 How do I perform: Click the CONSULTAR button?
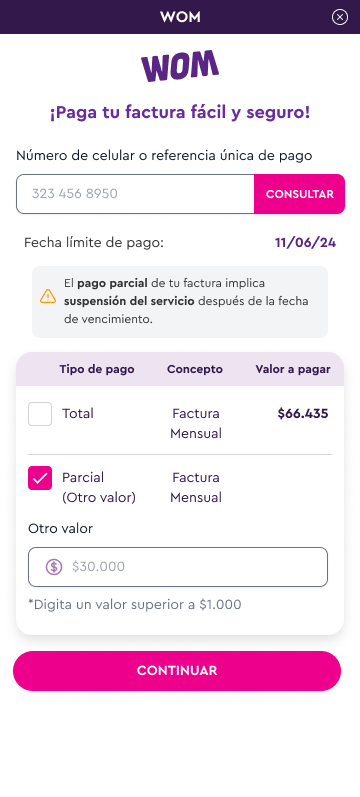point(299,194)
